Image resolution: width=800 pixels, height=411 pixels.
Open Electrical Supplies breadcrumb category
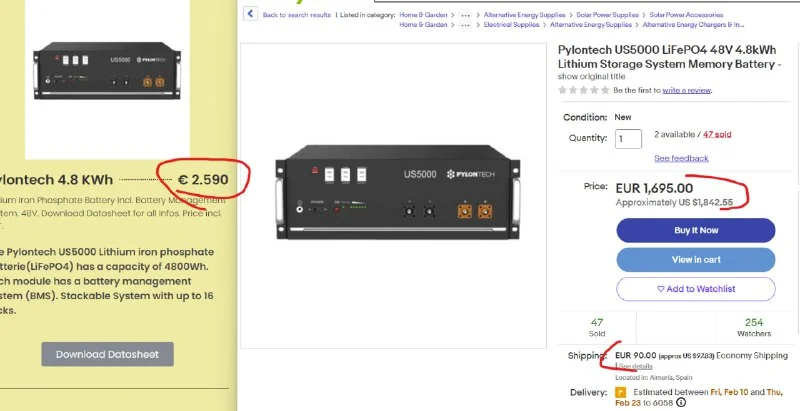coord(515,24)
